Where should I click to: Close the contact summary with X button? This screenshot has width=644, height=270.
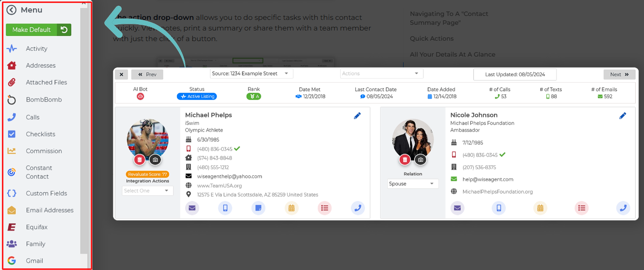pyautogui.click(x=122, y=74)
